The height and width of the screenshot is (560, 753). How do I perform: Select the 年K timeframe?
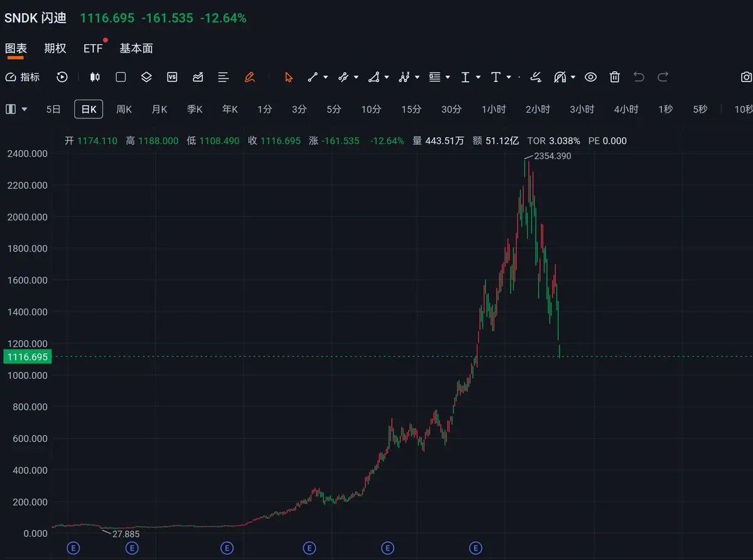pyautogui.click(x=230, y=109)
